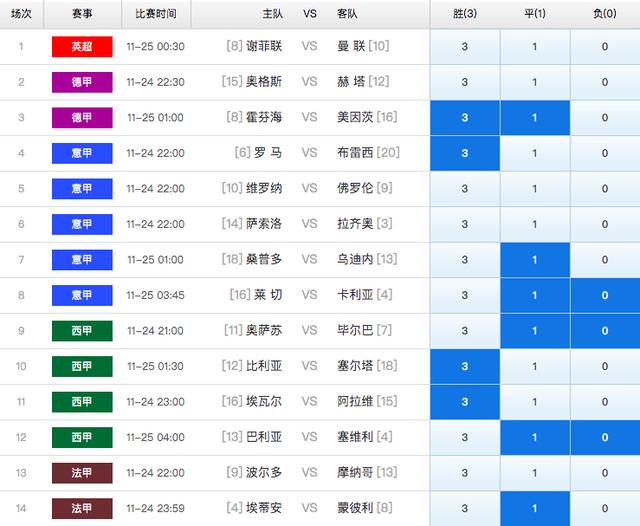This screenshot has width=640, height=526.
Task: Open away team 塞尔塔
Action: 355,366
